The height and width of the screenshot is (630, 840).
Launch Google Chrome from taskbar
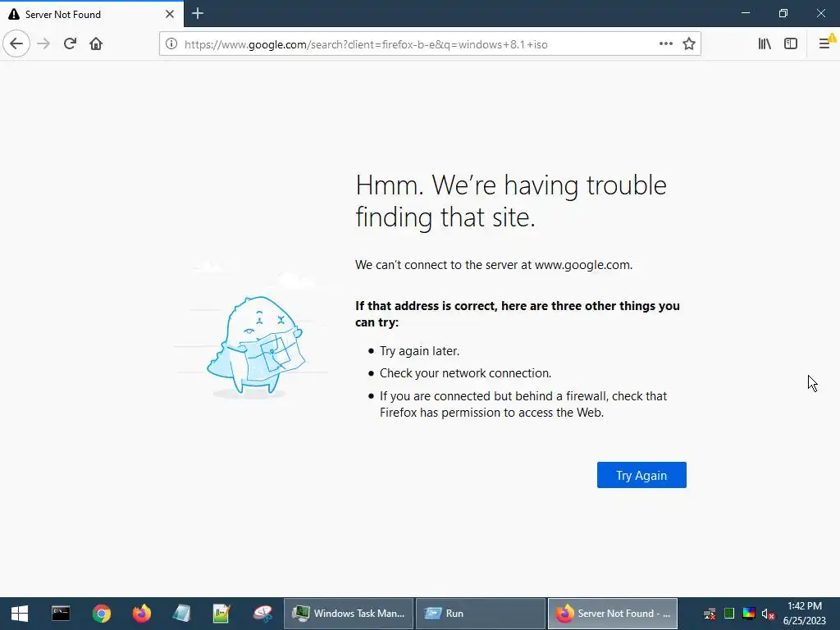tap(101, 614)
